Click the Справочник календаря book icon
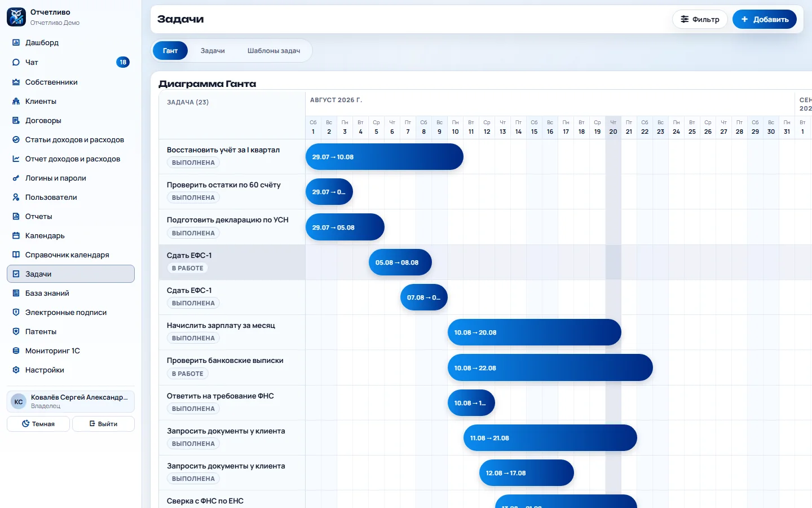The width and height of the screenshot is (812, 508). [x=16, y=255]
